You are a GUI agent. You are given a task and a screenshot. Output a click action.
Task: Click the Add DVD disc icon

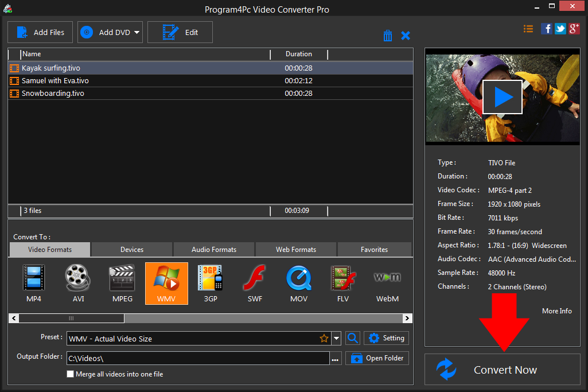(87, 32)
